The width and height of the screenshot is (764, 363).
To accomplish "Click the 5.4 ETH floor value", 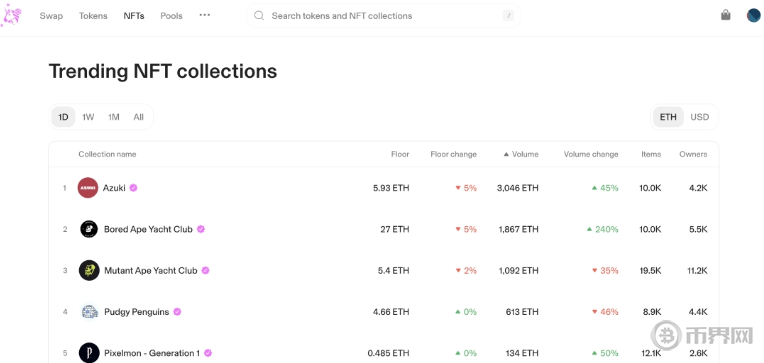I will [x=394, y=270].
